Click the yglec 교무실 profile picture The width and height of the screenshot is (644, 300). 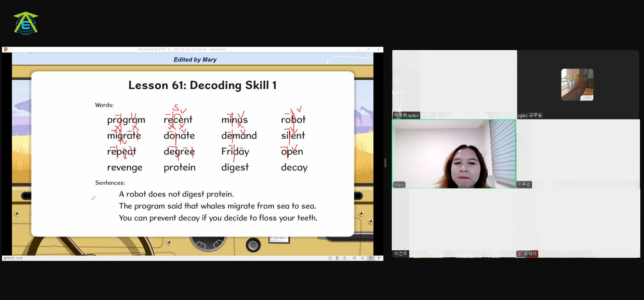(577, 85)
